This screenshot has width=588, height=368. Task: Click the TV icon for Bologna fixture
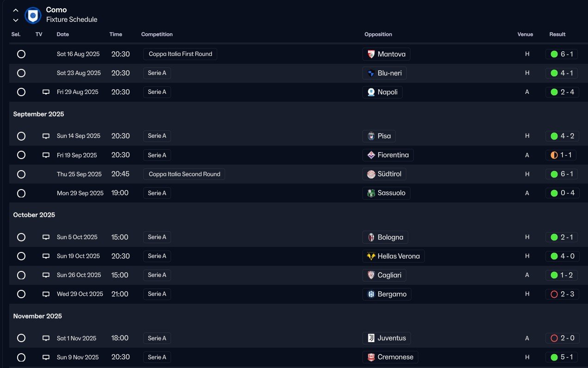coord(46,237)
